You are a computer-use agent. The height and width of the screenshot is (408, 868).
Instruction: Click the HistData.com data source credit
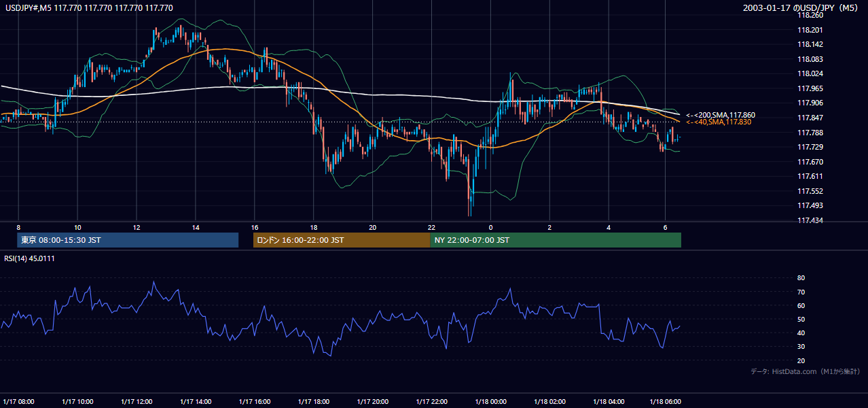click(x=806, y=371)
